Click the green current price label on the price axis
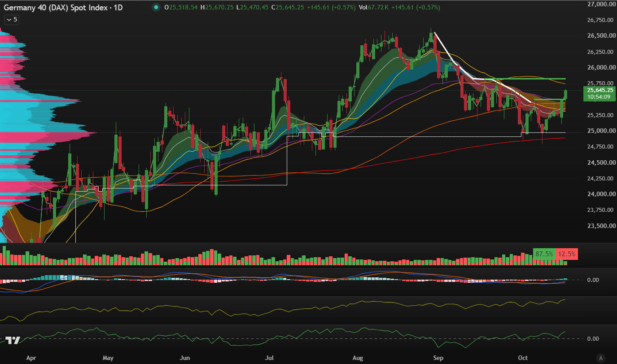 click(599, 93)
